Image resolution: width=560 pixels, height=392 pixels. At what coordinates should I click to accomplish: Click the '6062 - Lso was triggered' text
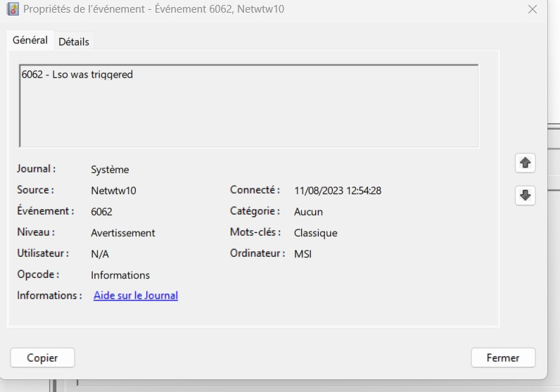click(x=77, y=75)
